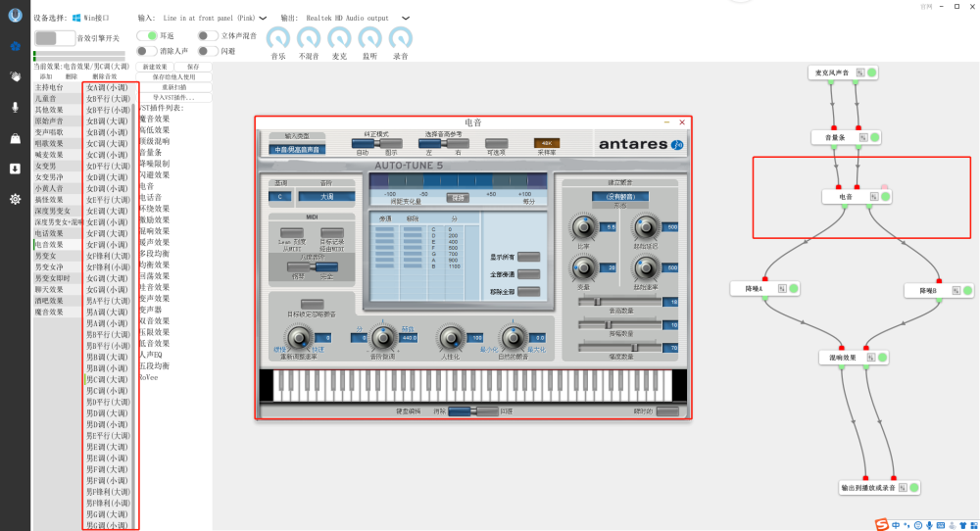Screen dimensions: 980x531
Task: Click the 显示所有 button in Auto-Tune
Action: coord(529,257)
